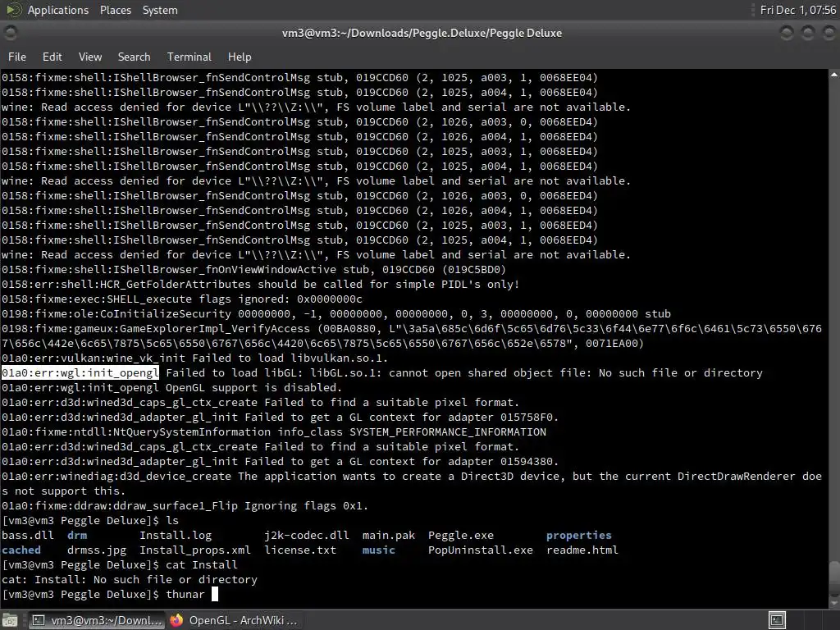The height and width of the screenshot is (630, 840).
Task: Click license.txt file name
Action: tap(300, 550)
